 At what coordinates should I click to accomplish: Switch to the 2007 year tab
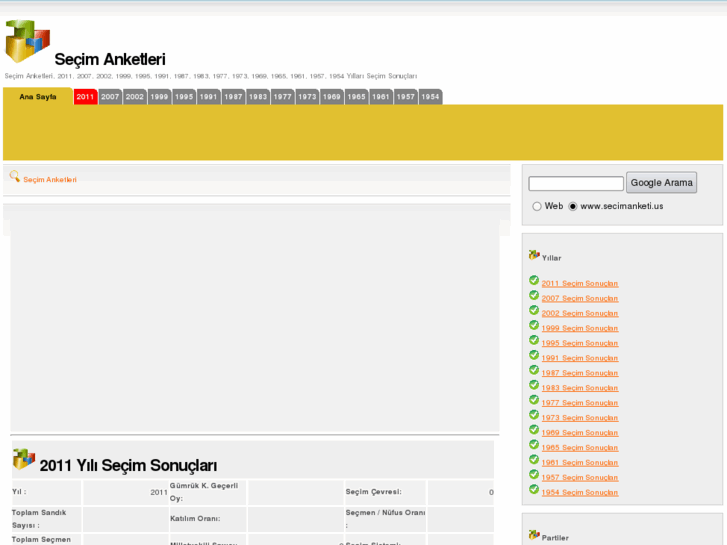(x=110, y=96)
